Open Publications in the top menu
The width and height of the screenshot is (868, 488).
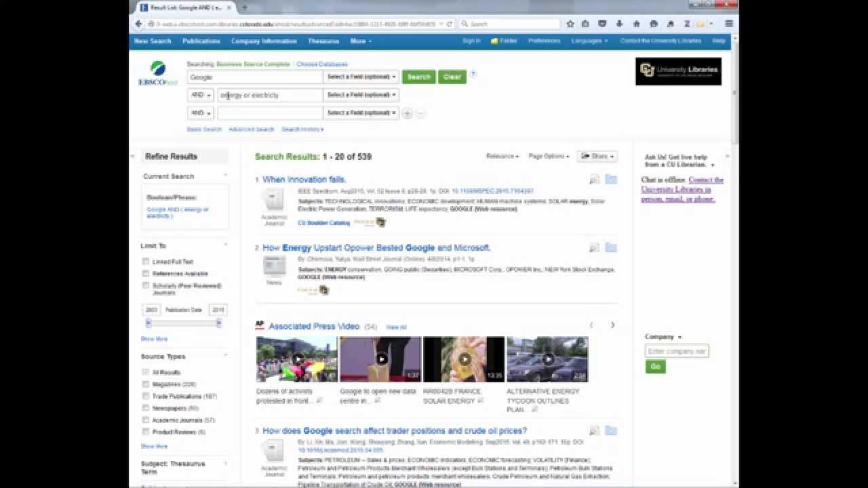click(201, 41)
